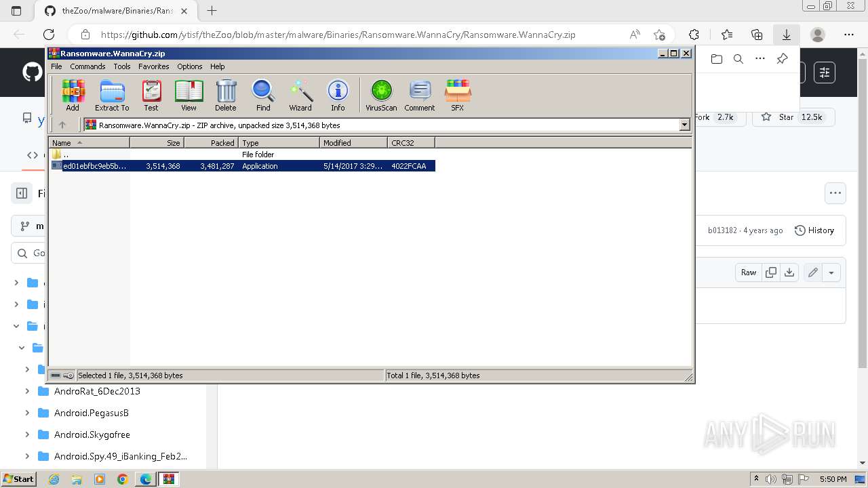Open Chrome from the taskbar
The image size is (868, 488).
[122, 479]
